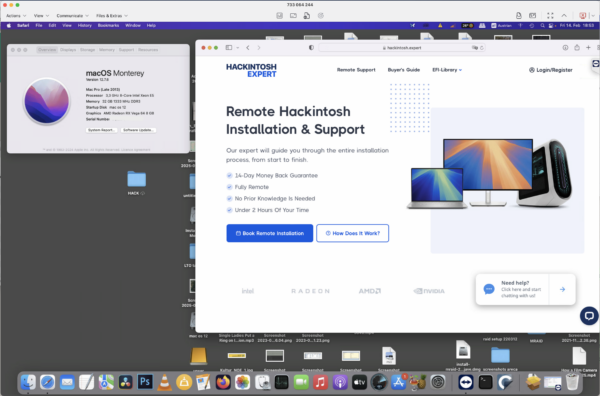Launch Safari from the Dock
This screenshot has width=600, height=396.
coord(48,382)
